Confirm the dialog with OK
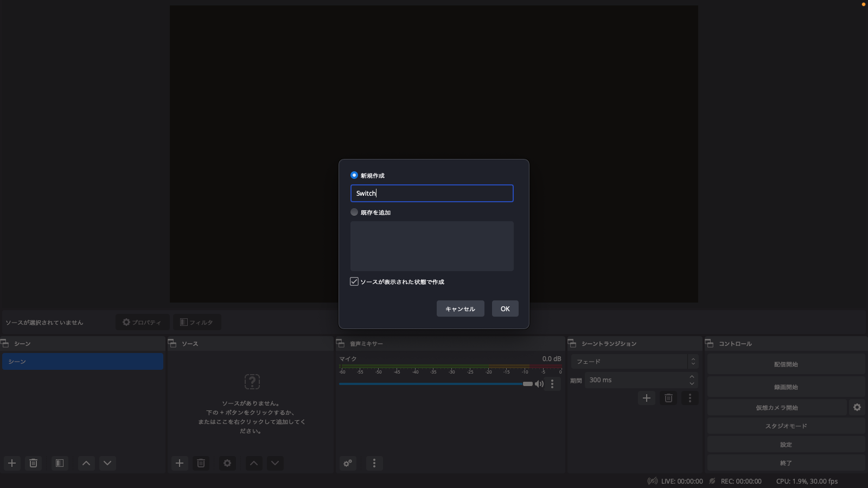The width and height of the screenshot is (868, 488). coord(505,309)
